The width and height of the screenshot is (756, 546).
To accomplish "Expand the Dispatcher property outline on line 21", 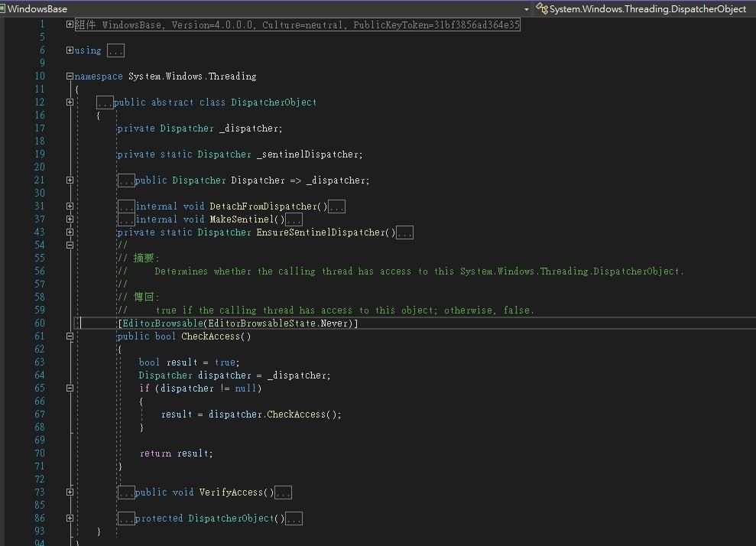I will pyautogui.click(x=70, y=180).
